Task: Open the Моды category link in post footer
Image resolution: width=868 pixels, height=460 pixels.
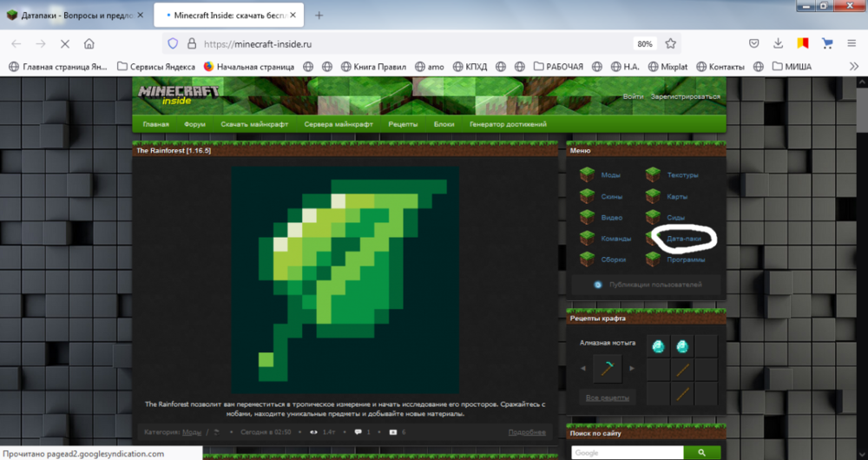Action: pos(192,431)
